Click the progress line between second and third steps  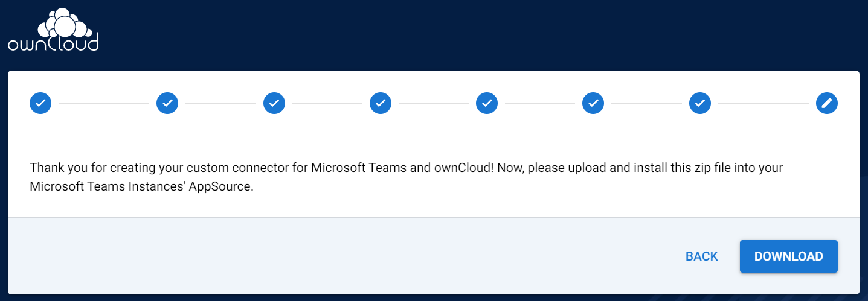tap(220, 103)
